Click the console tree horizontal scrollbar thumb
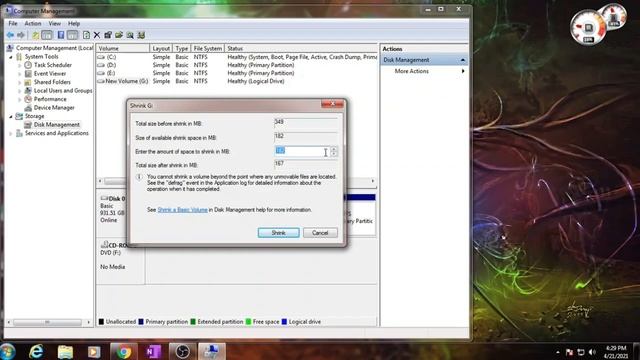This screenshot has height=360, width=640. click(47, 322)
